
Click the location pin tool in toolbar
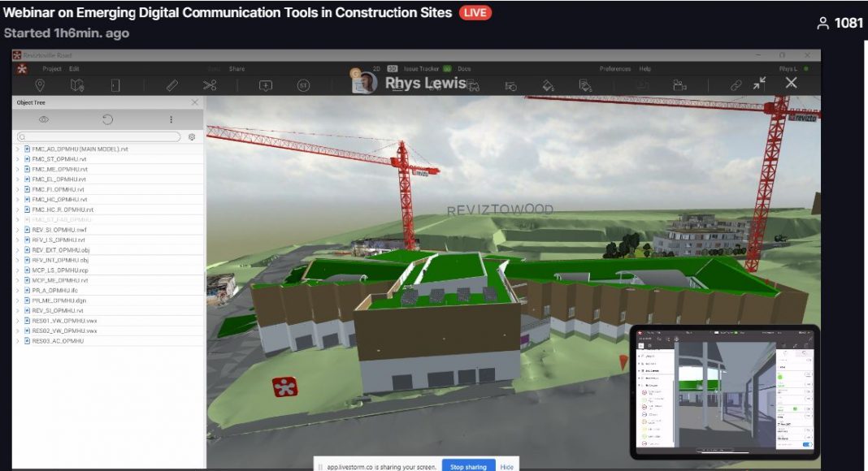click(x=40, y=84)
